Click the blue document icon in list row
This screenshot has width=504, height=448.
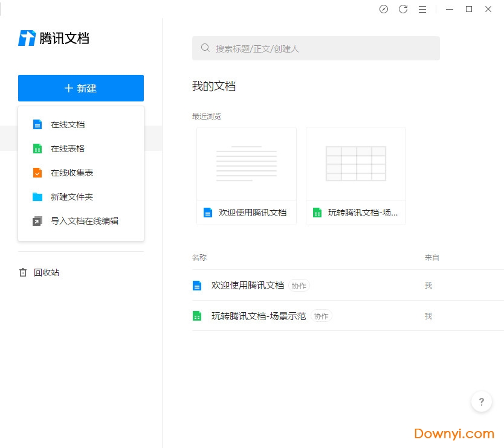pyautogui.click(x=196, y=286)
